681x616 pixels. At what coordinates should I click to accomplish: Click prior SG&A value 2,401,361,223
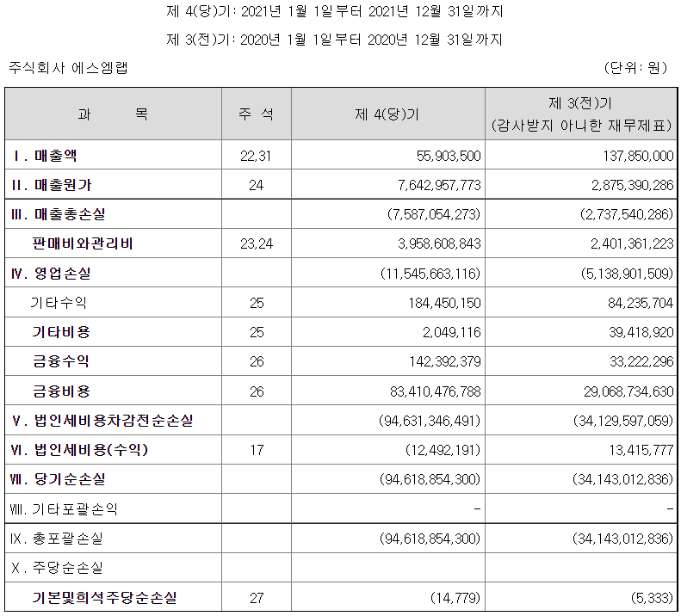(632, 243)
